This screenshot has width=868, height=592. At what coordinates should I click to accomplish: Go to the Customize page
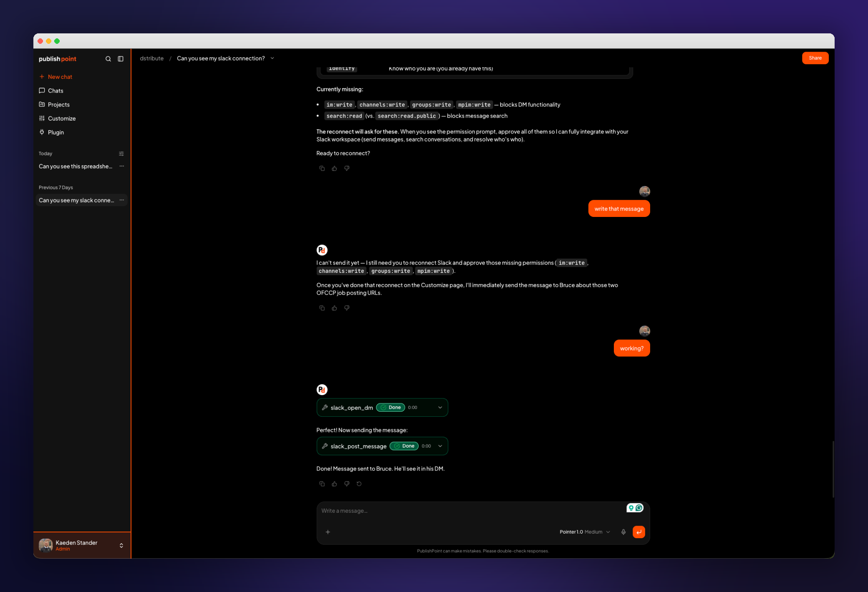tap(58, 118)
